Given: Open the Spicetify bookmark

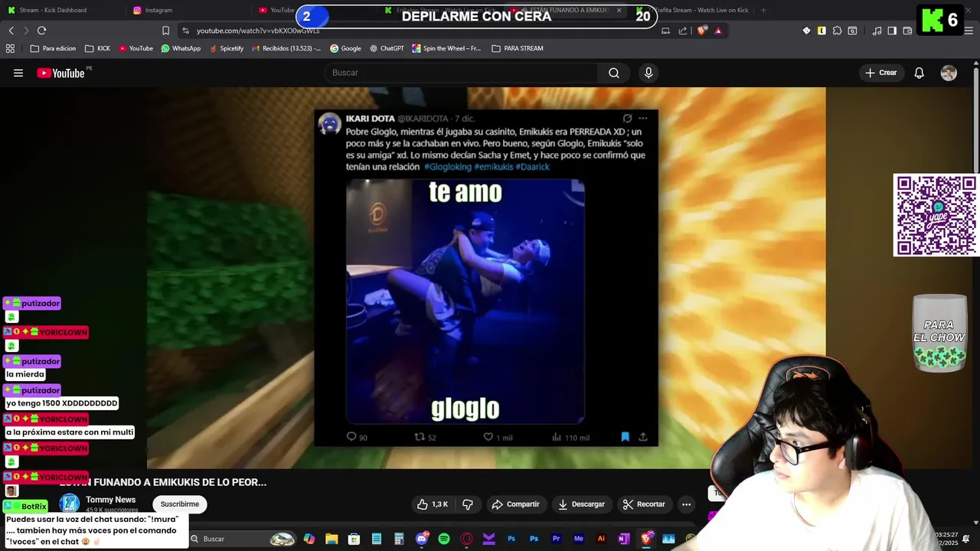Looking at the screenshot, I should coord(227,48).
